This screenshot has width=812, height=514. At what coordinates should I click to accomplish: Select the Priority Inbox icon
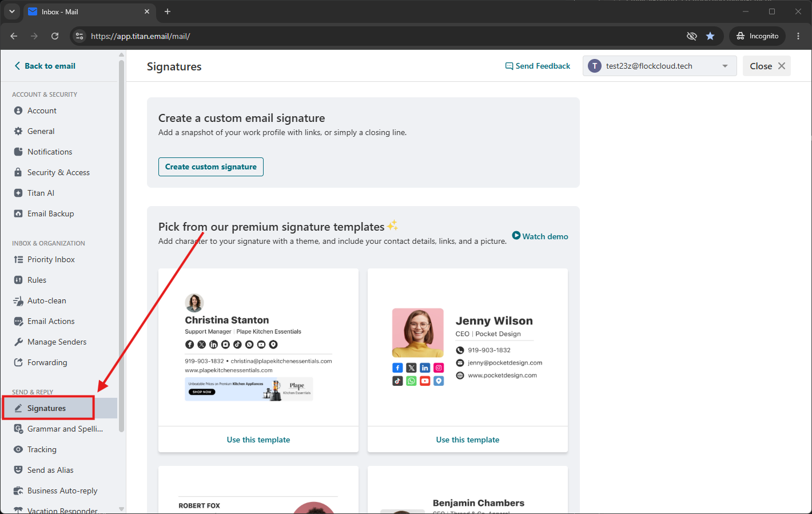(x=18, y=259)
